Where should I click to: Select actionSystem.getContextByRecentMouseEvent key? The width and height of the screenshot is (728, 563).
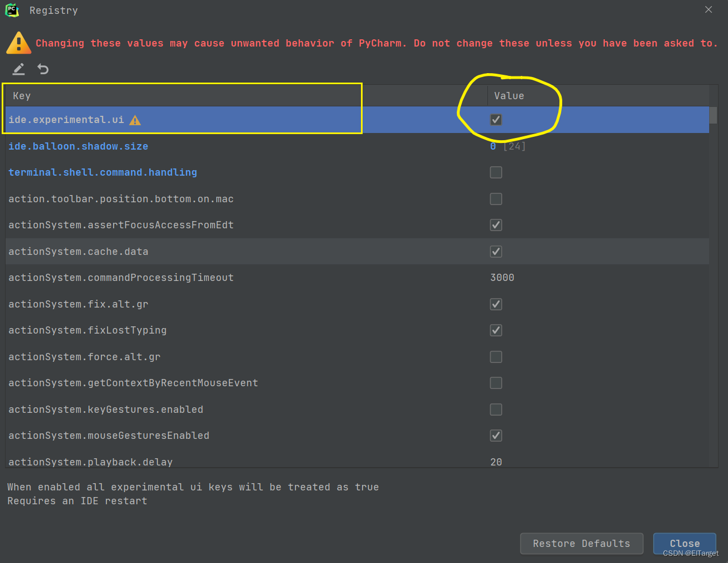click(x=133, y=383)
